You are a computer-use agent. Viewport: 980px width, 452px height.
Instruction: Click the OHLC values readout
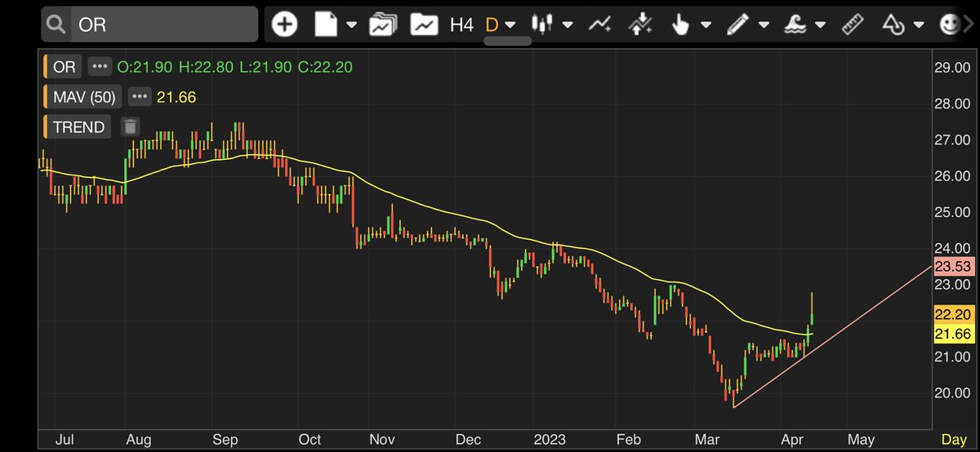pos(235,68)
